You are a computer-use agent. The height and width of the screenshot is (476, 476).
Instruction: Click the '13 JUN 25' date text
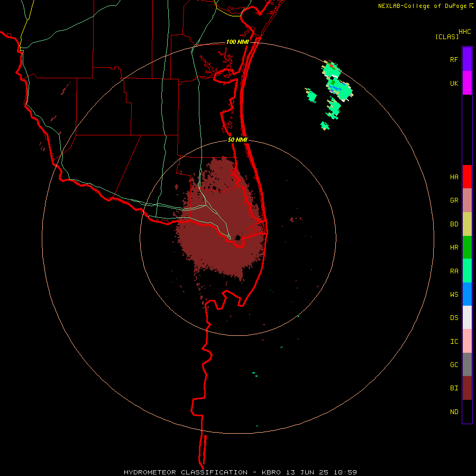pyautogui.click(x=307, y=472)
